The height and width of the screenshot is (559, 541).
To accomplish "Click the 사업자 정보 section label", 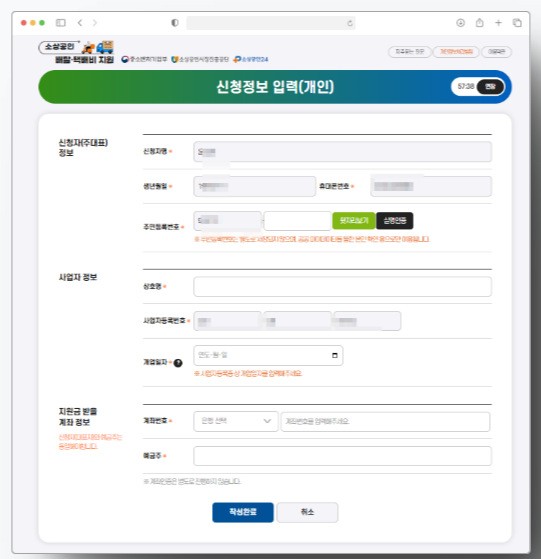I will tap(78, 277).
